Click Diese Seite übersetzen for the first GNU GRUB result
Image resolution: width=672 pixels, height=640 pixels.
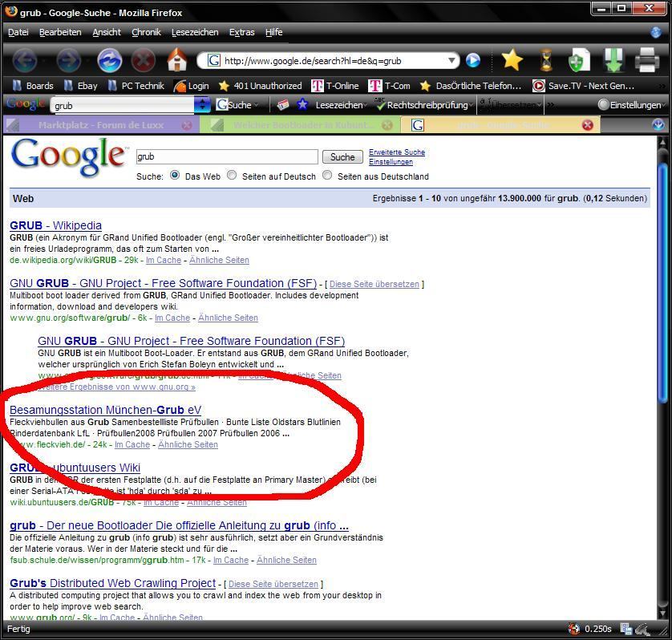(374, 284)
